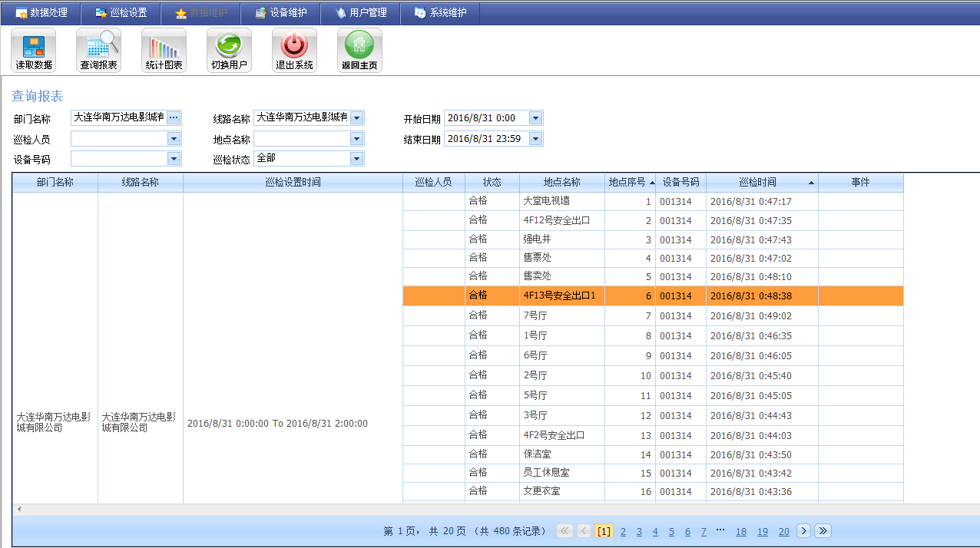The height and width of the screenshot is (548, 980).
Task: Click the 读取数据 toolbar icon
Action: (33, 50)
